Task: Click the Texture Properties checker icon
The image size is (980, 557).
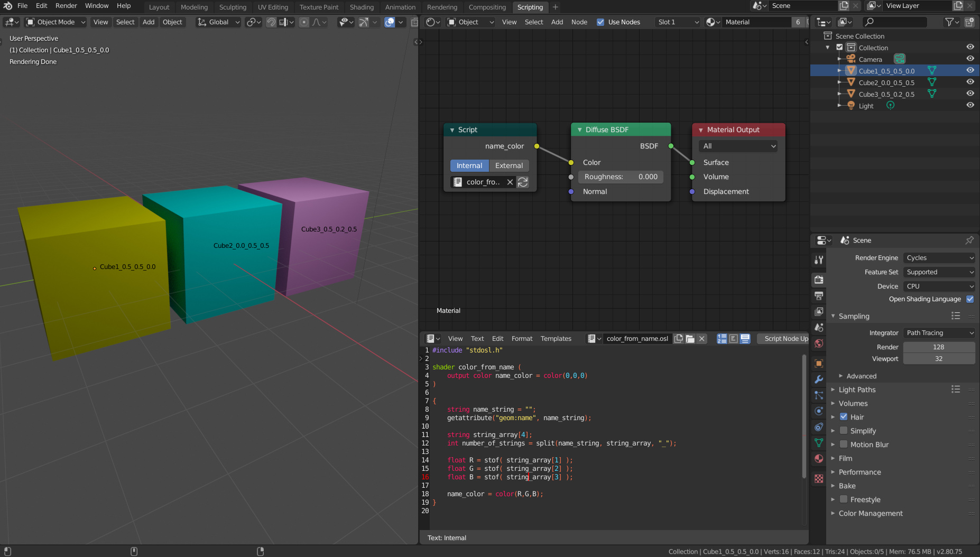Action: [819, 478]
